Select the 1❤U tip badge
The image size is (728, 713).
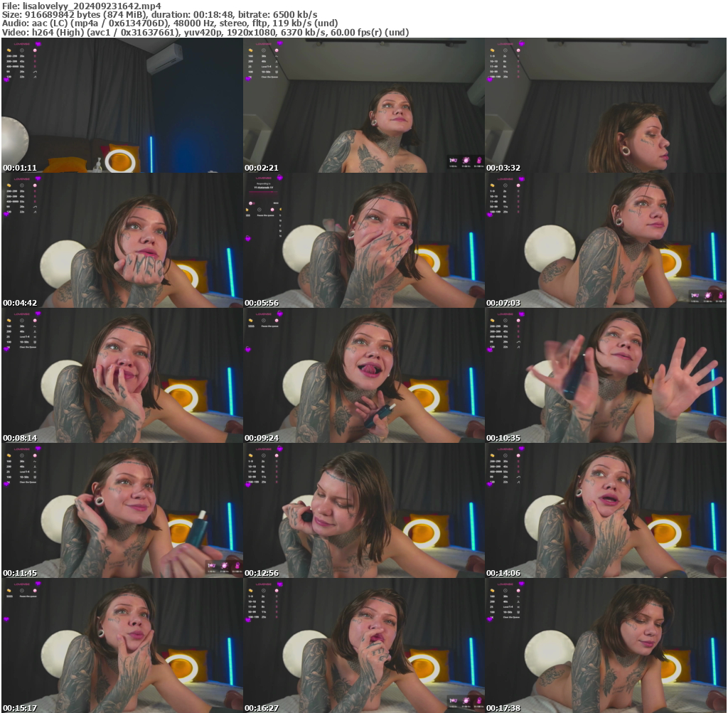tap(454, 160)
